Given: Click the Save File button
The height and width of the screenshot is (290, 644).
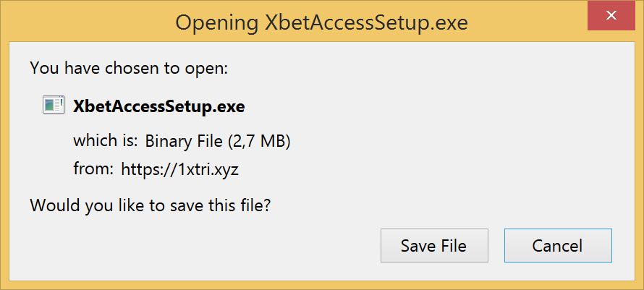Looking at the screenshot, I should pyautogui.click(x=433, y=246).
